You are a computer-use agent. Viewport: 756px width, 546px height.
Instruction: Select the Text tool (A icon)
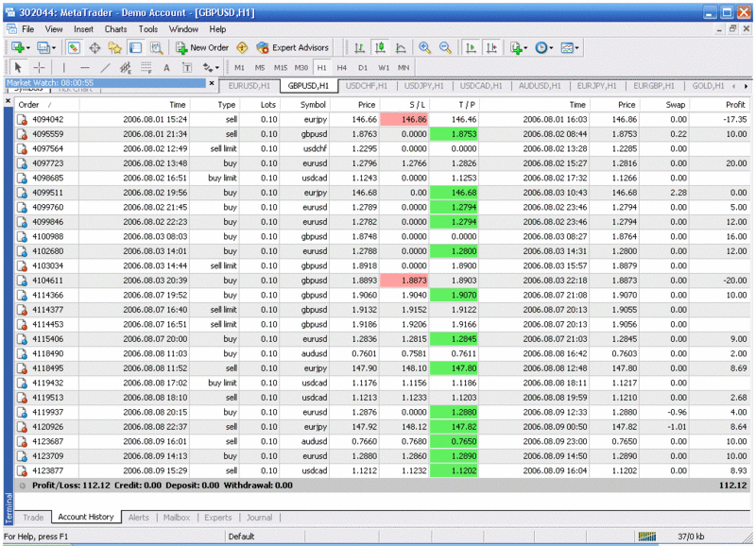pyautogui.click(x=166, y=67)
